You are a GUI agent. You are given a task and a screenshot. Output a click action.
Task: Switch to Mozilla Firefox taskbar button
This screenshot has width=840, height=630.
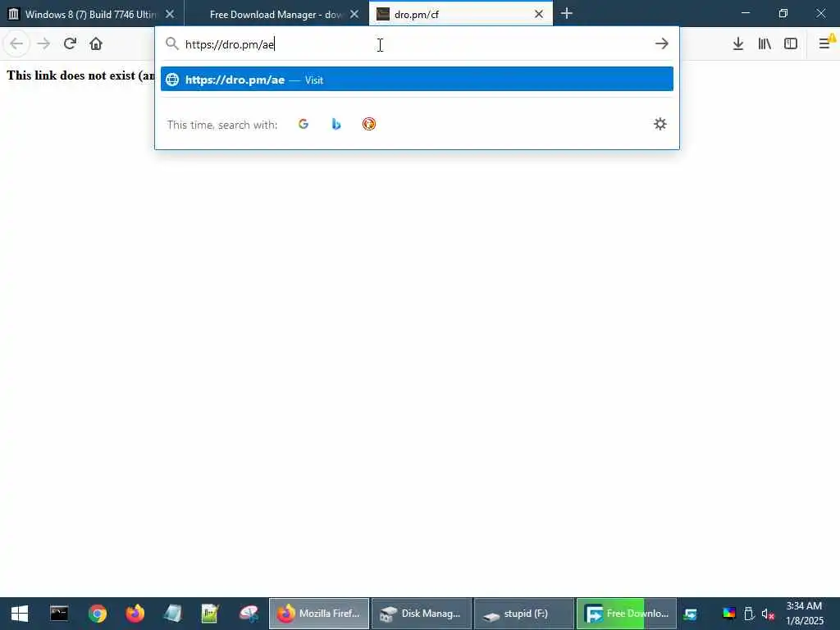tap(319, 614)
